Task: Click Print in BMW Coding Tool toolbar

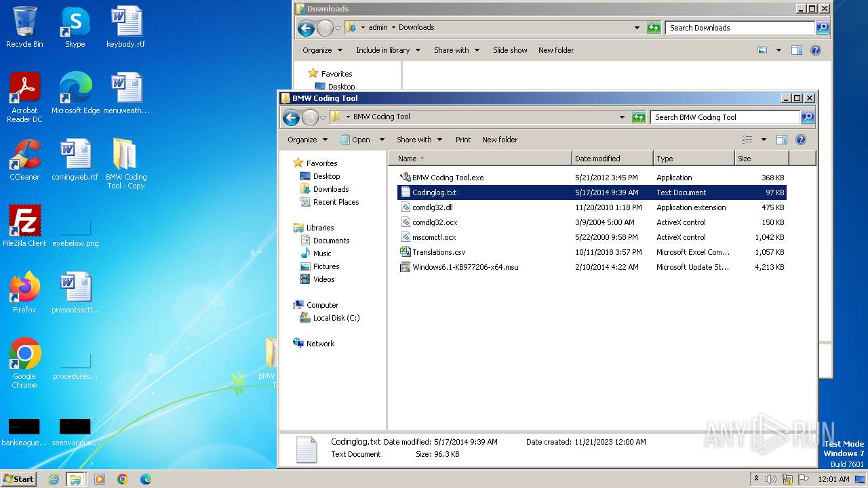Action: [463, 140]
